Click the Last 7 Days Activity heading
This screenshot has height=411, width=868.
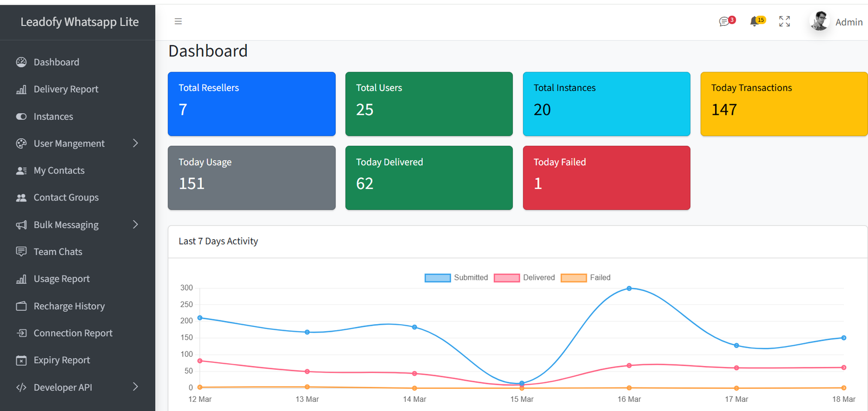pos(218,241)
